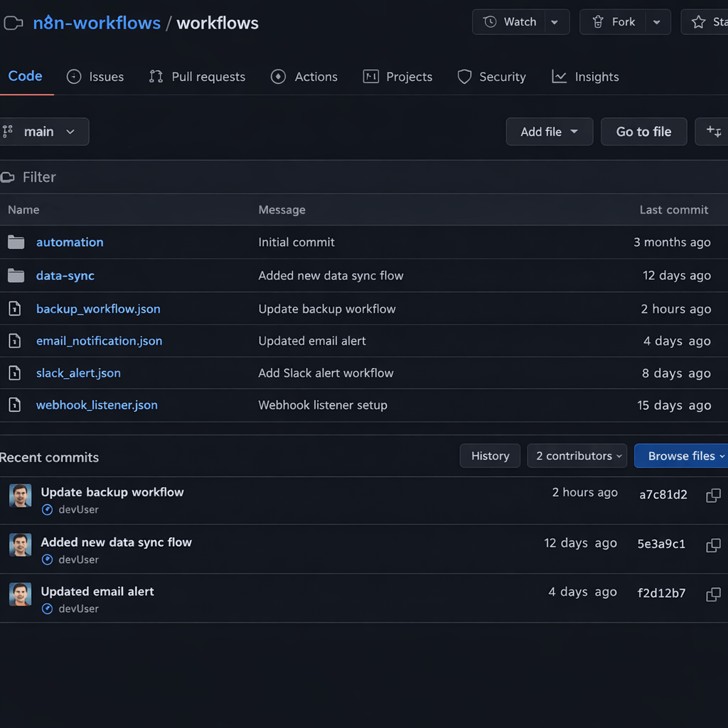Click the slack_alert.json file icon
728x728 pixels.
(x=15, y=373)
